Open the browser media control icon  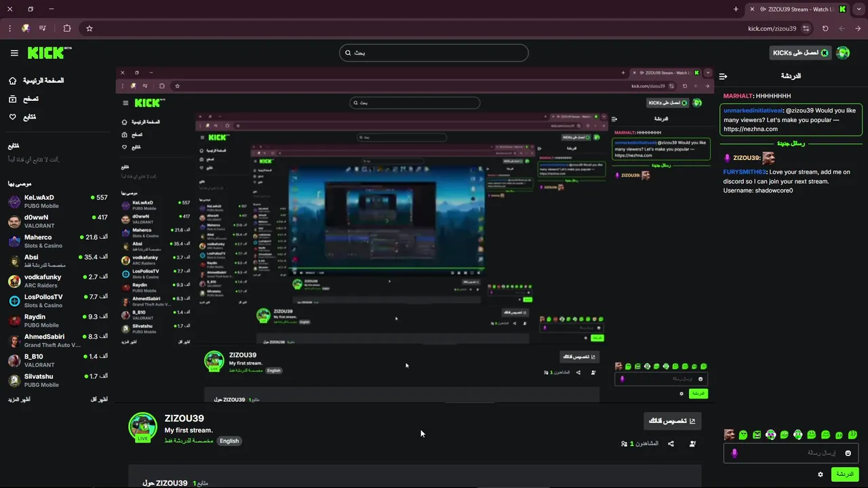pos(43,28)
